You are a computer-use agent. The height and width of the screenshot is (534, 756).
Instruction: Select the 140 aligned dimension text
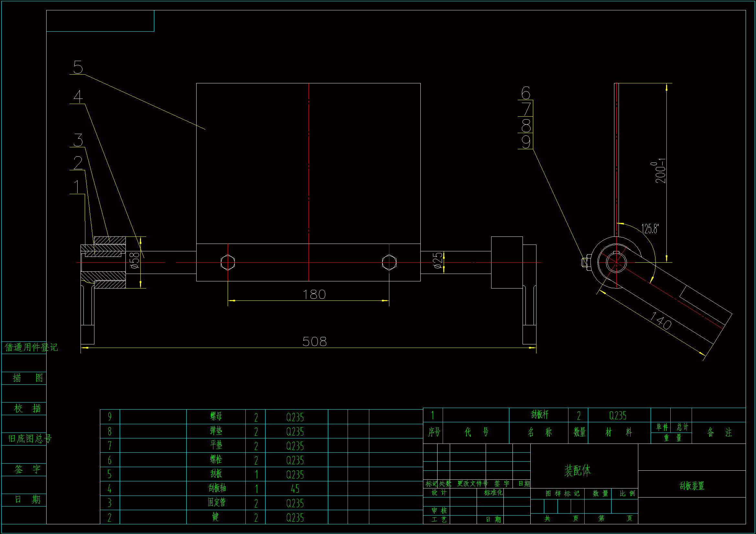point(661,321)
